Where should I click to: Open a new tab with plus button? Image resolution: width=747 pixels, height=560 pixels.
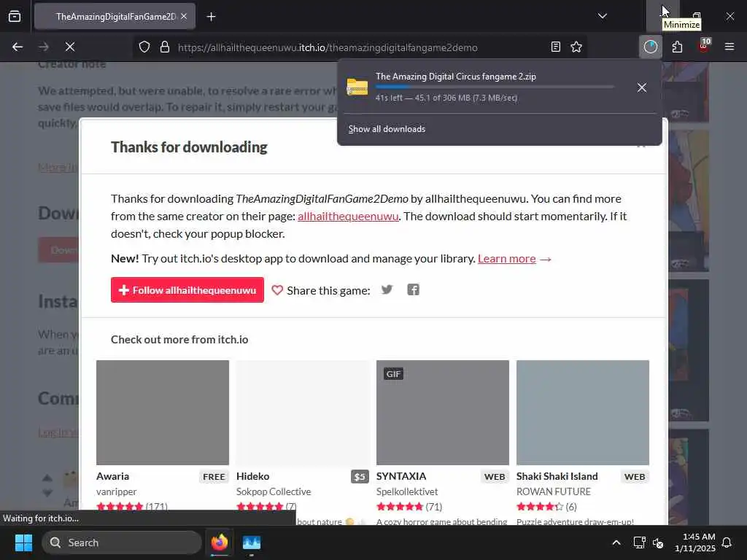(x=211, y=17)
